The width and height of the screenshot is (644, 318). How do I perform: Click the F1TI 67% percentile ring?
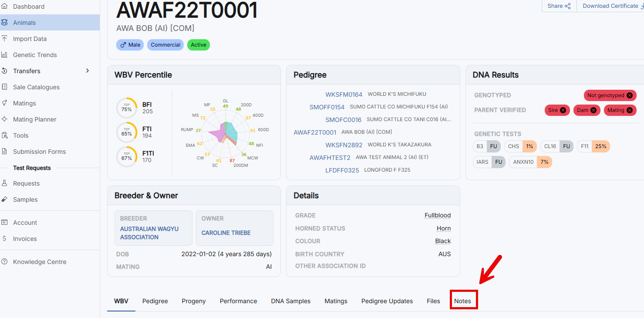click(127, 157)
